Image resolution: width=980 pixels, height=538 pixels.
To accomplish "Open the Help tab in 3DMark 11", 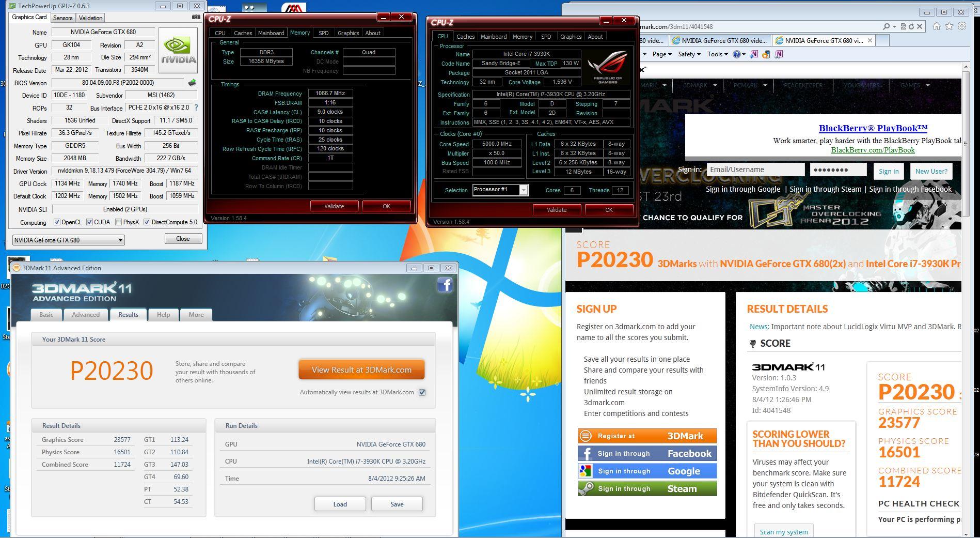I will (x=163, y=315).
